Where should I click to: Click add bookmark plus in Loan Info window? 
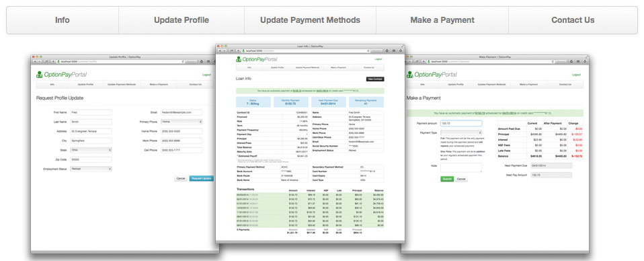pyautogui.click(x=238, y=50)
